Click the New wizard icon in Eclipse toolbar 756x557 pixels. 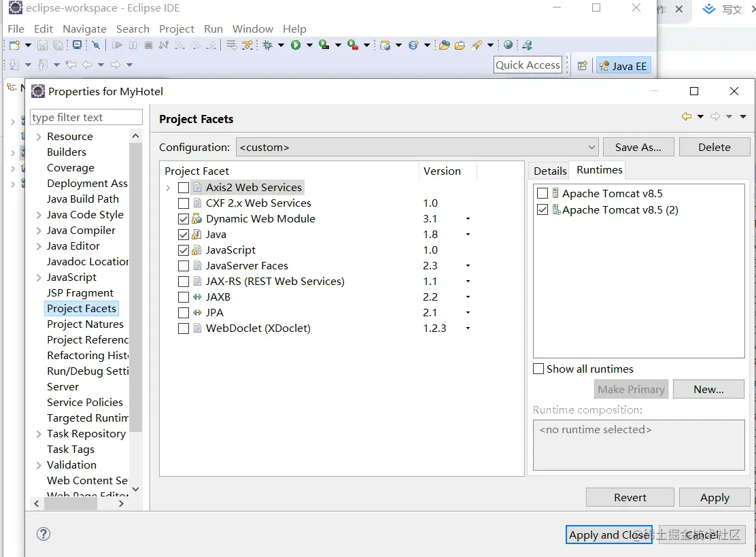(14, 45)
